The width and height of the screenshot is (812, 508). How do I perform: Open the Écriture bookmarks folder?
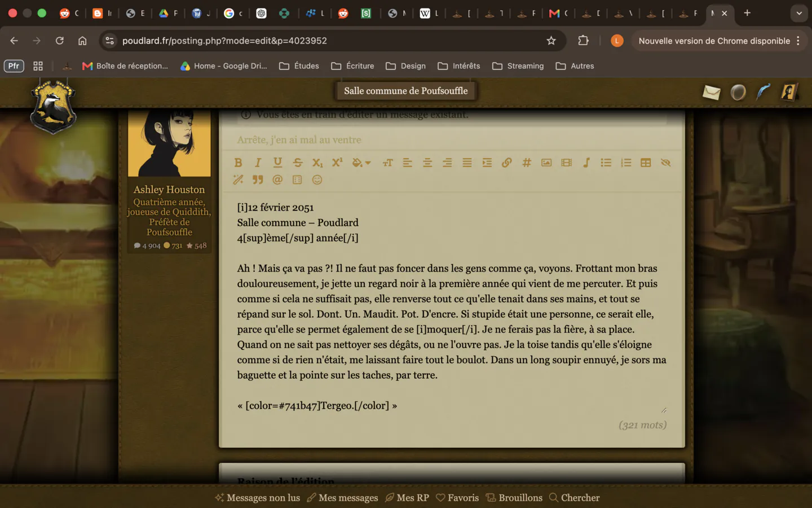pyautogui.click(x=352, y=66)
